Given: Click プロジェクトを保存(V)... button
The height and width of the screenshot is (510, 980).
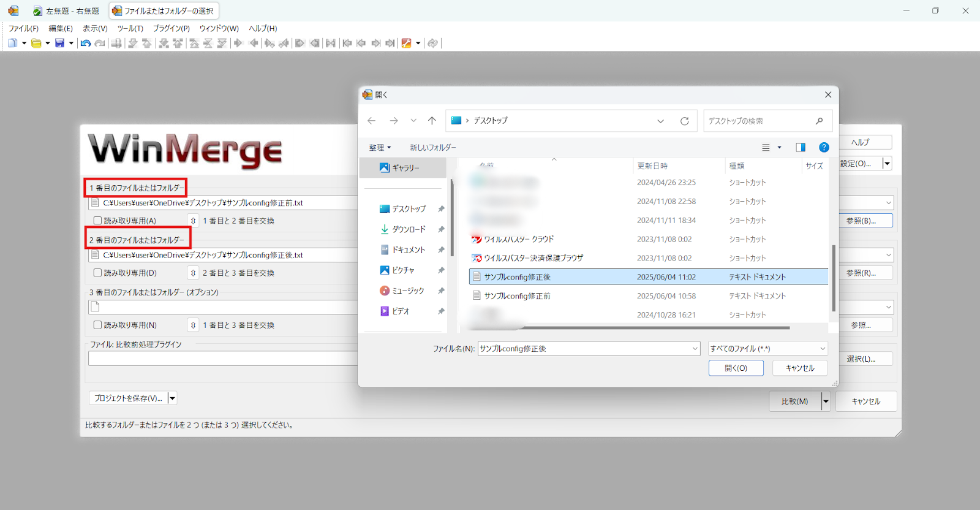Looking at the screenshot, I should coord(128,398).
